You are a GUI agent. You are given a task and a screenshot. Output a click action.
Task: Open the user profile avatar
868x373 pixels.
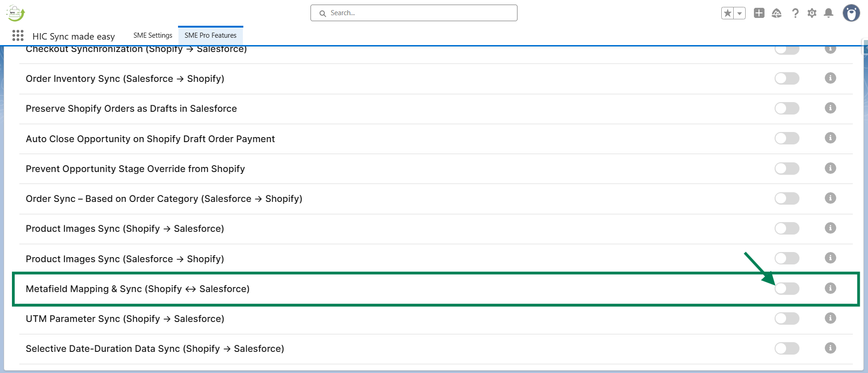pyautogui.click(x=851, y=13)
